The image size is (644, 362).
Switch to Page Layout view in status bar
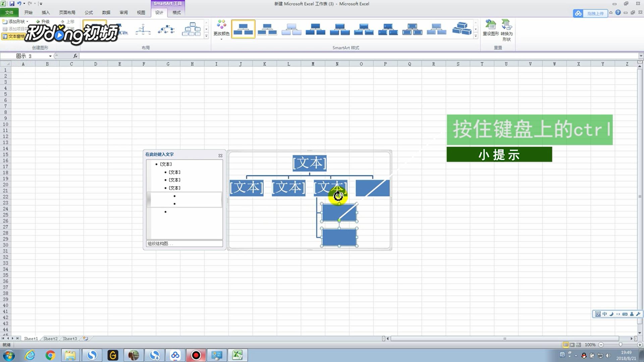(572, 345)
